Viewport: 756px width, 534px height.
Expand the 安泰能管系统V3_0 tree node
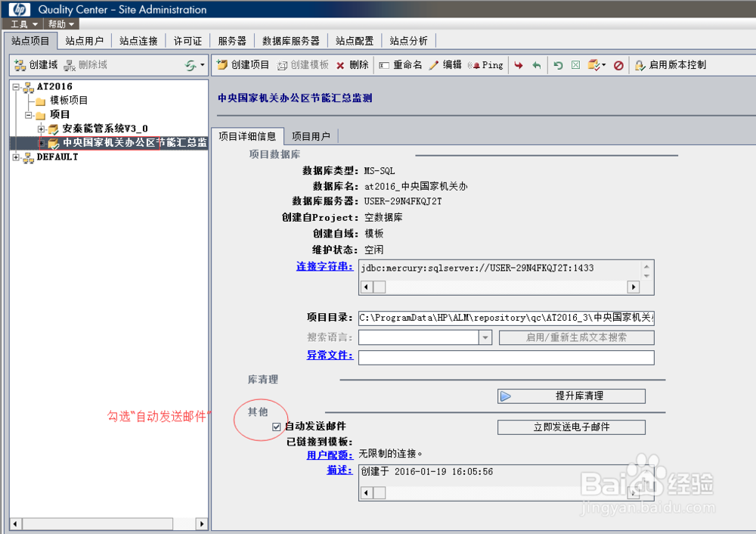43,130
